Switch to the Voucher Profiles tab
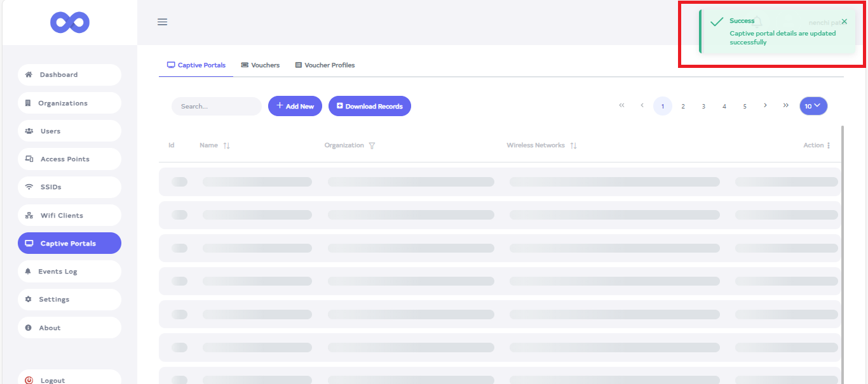The image size is (868, 384). [325, 65]
